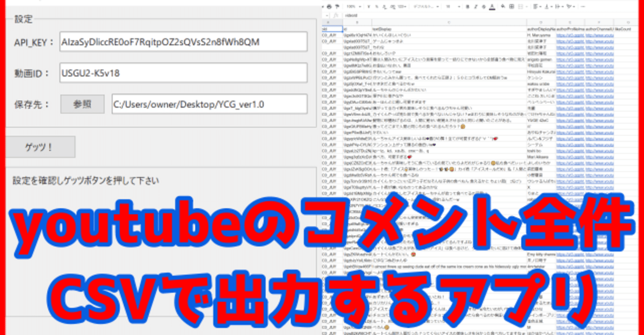Toggle strikethrough formatting

(484, 7)
